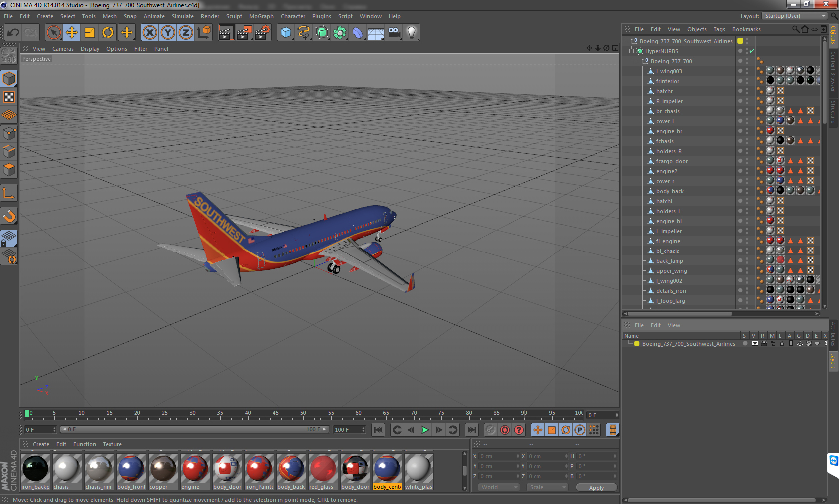Open the deformer objects icon

coord(358,33)
